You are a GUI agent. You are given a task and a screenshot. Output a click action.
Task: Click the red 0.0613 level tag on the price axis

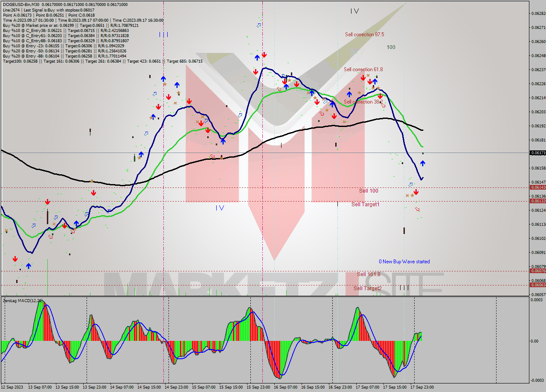pos(537,201)
